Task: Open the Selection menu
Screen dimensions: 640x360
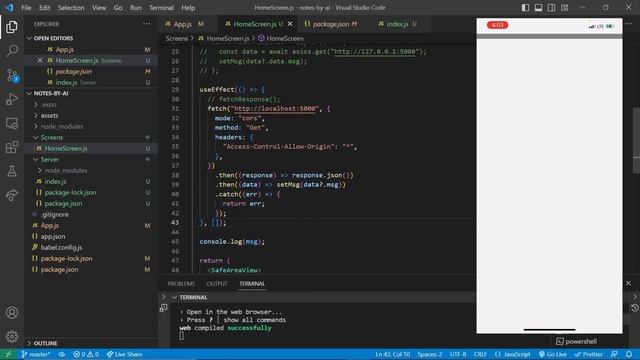Action: [71, 7]
